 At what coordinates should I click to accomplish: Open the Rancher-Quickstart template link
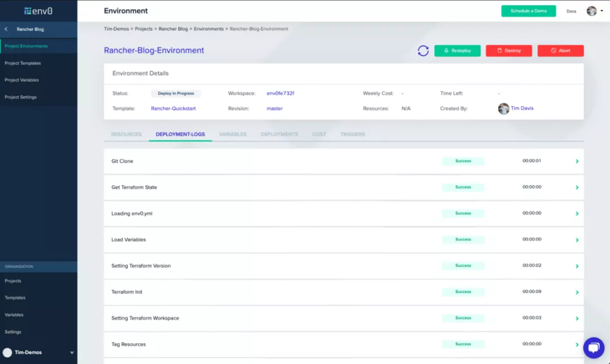pyautogui.click(x=173, y=108)
